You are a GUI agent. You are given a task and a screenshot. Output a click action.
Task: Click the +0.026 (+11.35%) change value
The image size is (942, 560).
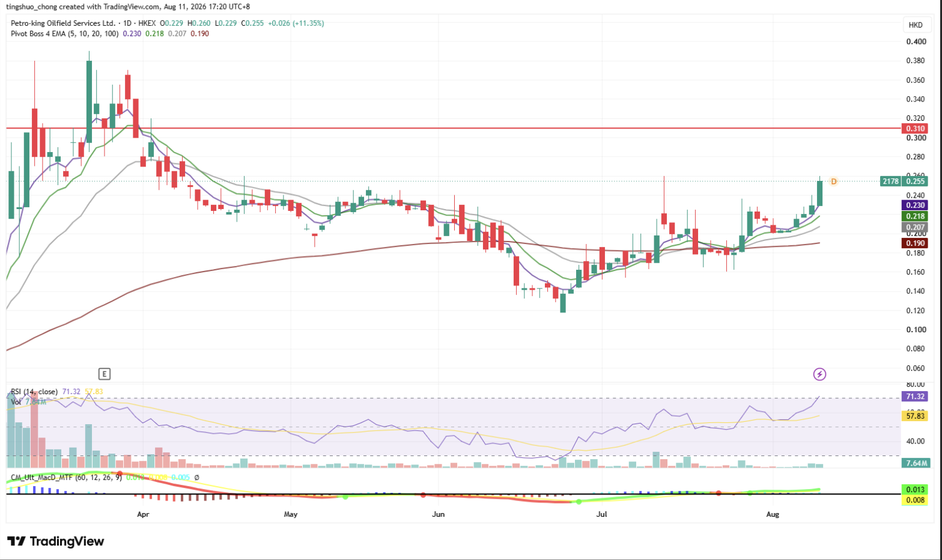pyautogui.click(x=296, y=23)
